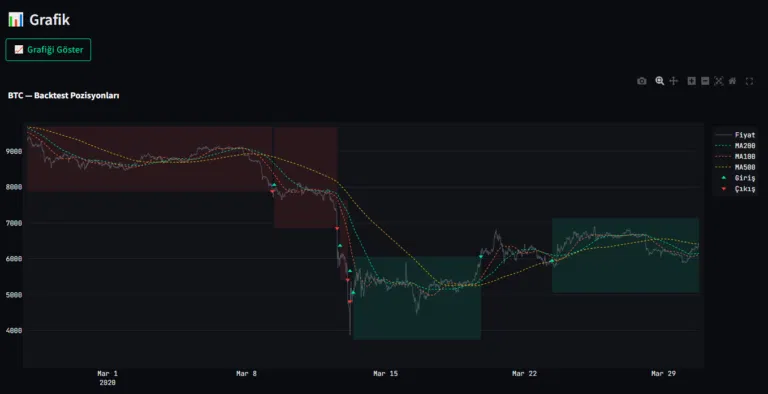Click the Mar 15 x-axis label
The width and height of the screenshot is (768, 394).
(x=385, y=373)
